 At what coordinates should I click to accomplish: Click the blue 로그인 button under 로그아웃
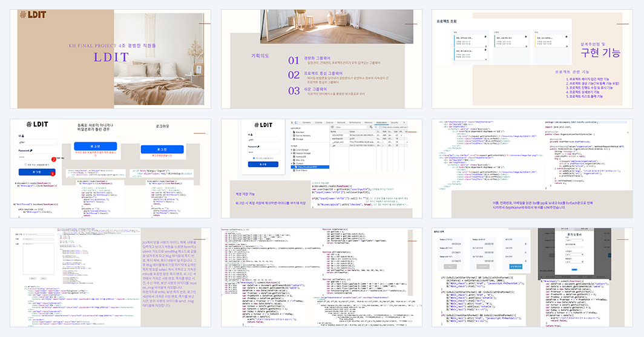coord(162,149)
